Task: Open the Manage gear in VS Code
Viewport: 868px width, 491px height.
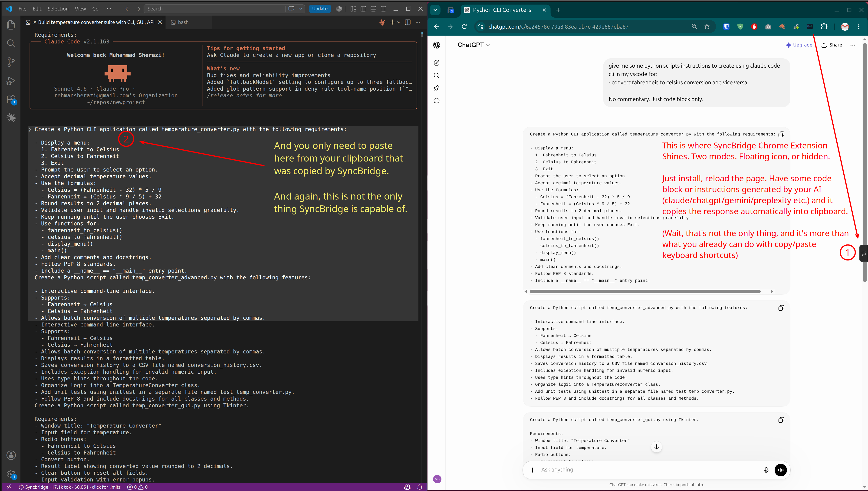Action: (11, 474)
